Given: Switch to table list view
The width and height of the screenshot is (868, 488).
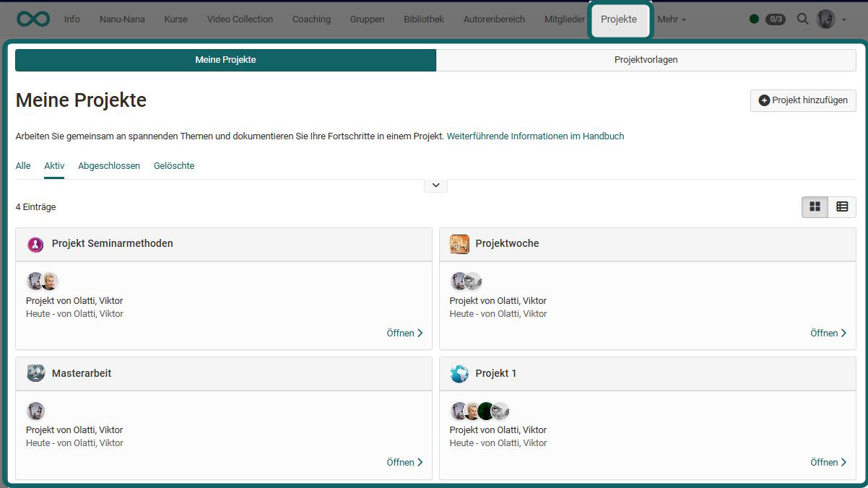Looking at the screenshot, I should point(842,207).
